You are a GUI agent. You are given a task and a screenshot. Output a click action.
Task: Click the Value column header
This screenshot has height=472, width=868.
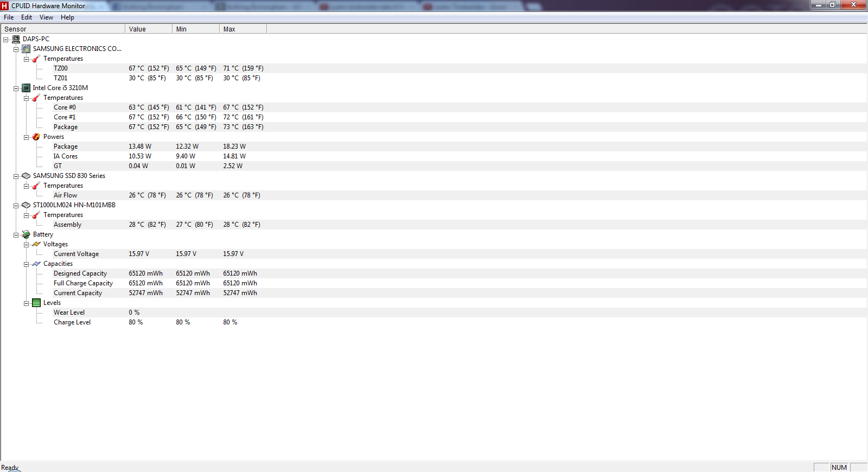149,29
